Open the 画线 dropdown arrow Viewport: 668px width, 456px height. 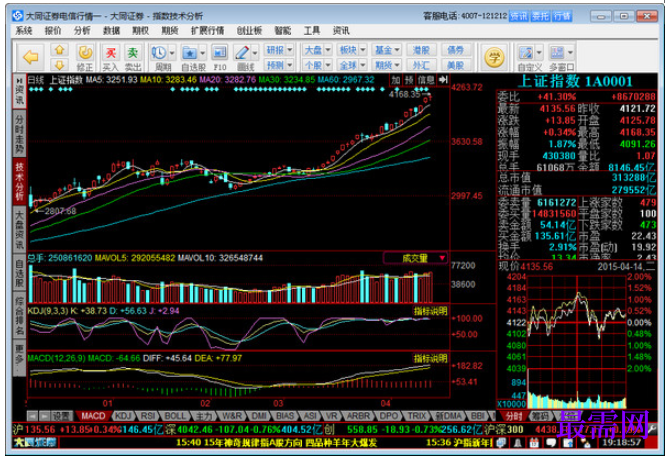(255, 53)
